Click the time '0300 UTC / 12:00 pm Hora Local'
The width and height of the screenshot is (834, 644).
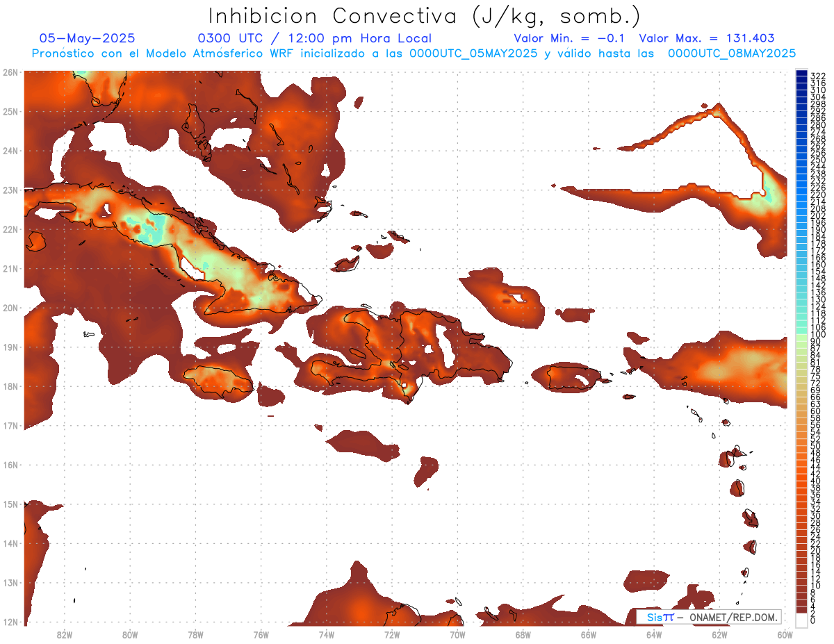pos(315,38)
